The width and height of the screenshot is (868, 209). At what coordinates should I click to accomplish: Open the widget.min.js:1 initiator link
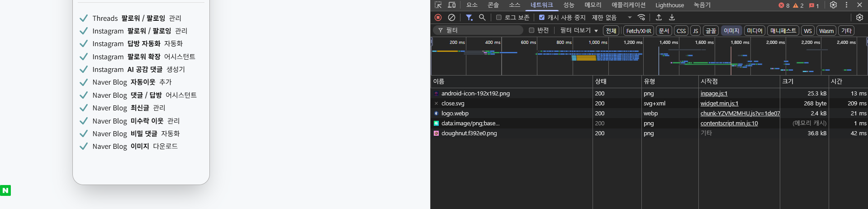pos(719,104)
